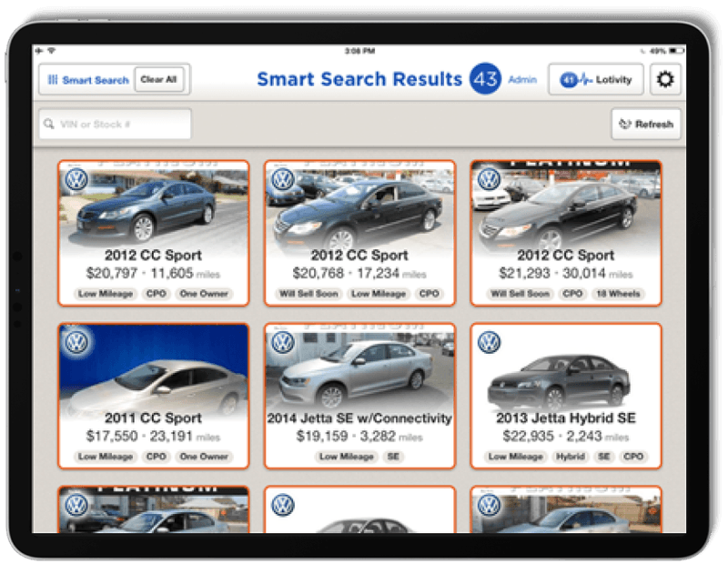Open the settings gear icon
This screenshot has height=564, width=728.
[x=665, y=79]
